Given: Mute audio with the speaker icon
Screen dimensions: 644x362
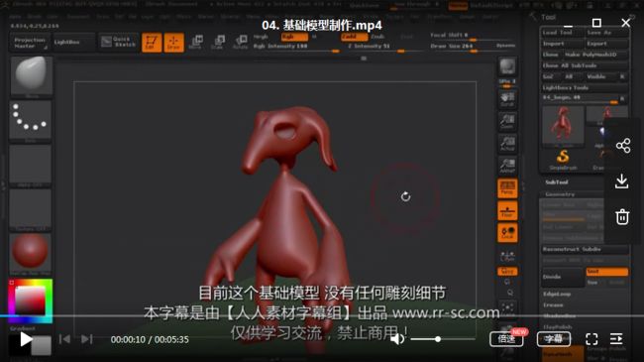Looking at the screenshot, I should point(397,339).
